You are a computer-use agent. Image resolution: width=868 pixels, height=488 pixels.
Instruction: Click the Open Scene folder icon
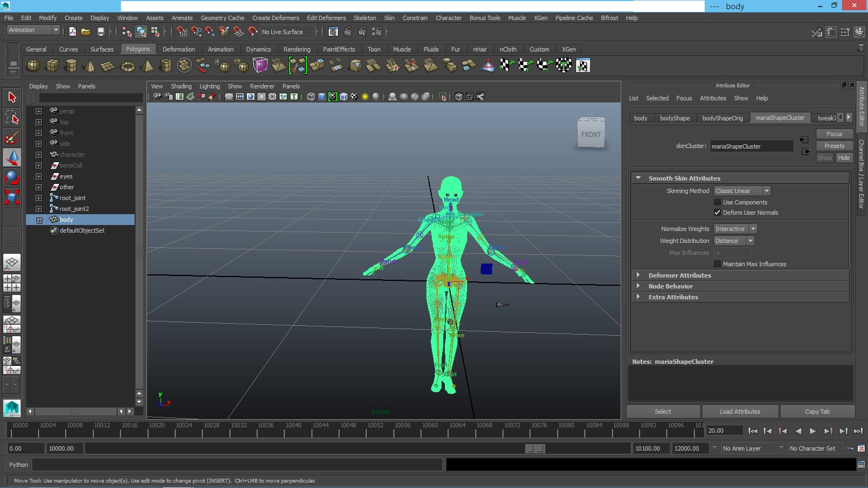click(x=86, y=31)
